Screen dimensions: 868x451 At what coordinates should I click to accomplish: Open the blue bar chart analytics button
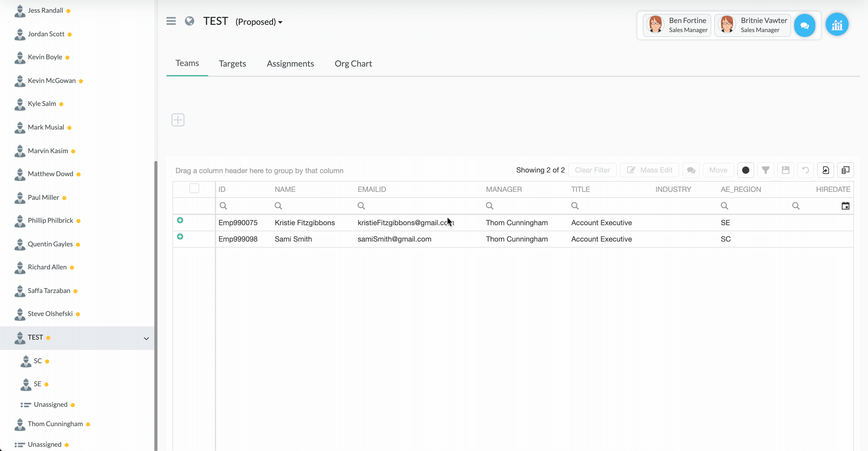[x=837, y=25]
